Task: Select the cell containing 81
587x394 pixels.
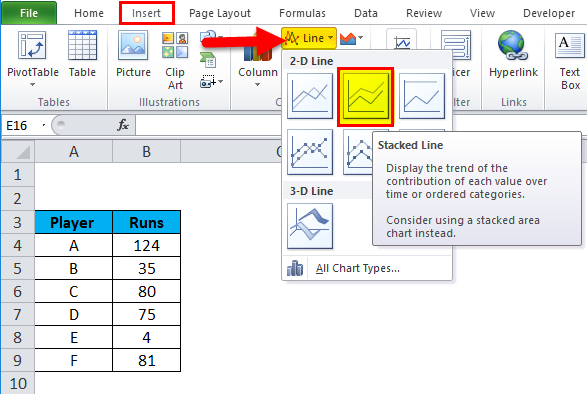Action: (x=146, y=360)
